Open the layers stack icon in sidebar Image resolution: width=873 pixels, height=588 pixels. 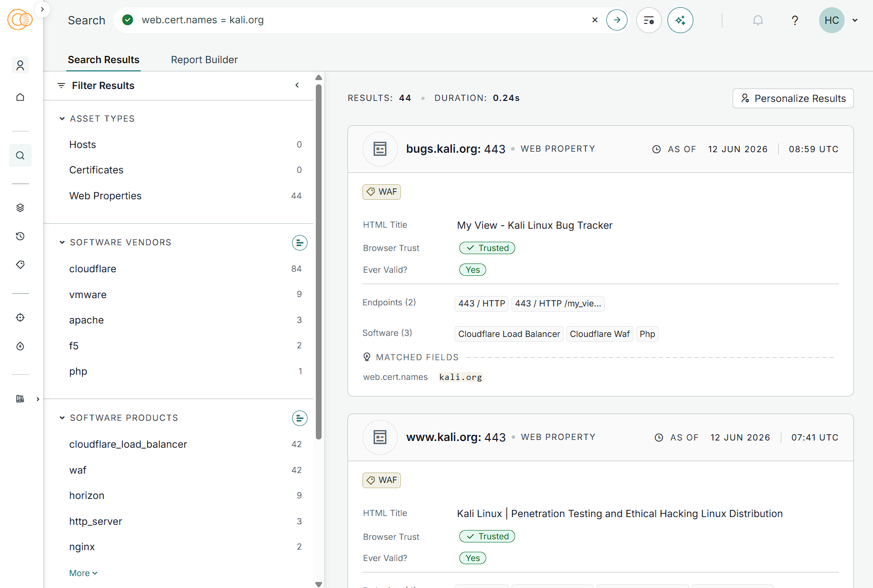pyautogui.click(x=20, y=208)
